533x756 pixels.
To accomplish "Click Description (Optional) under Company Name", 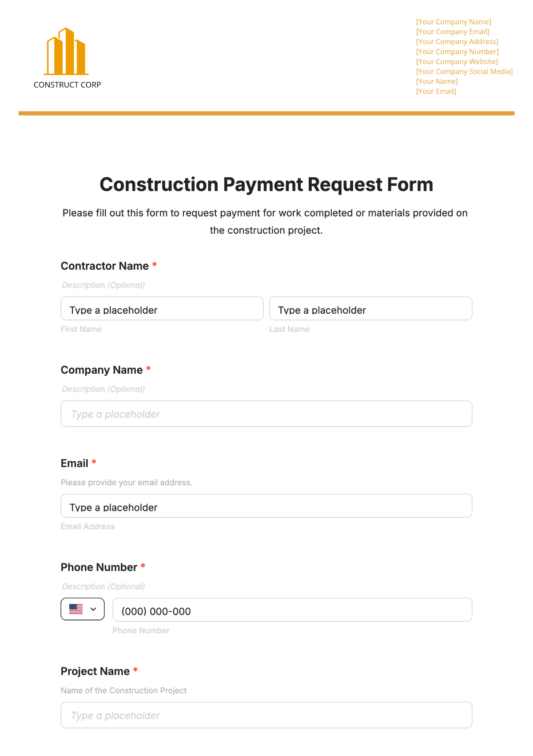I will pos(103,389).
